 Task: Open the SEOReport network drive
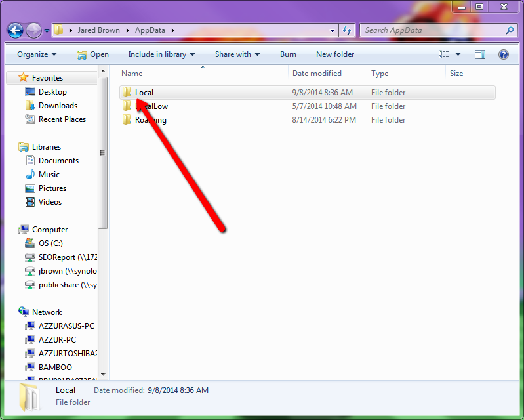point(68,257)
